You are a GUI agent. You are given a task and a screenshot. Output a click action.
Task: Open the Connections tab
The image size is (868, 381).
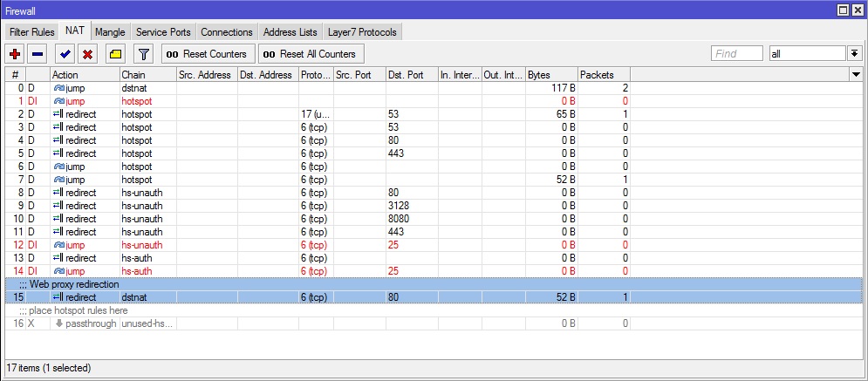coord(227,32)
